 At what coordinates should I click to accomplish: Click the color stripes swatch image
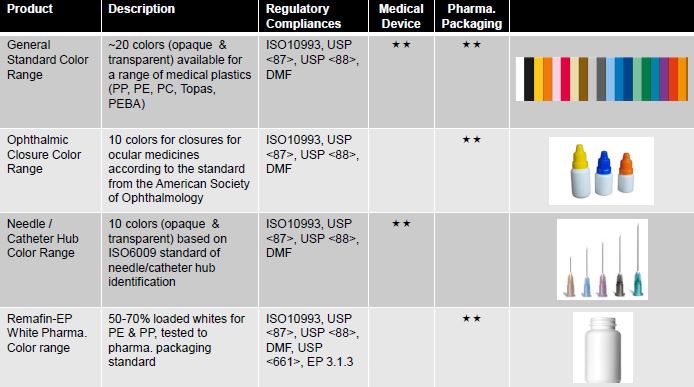[601, 79]
